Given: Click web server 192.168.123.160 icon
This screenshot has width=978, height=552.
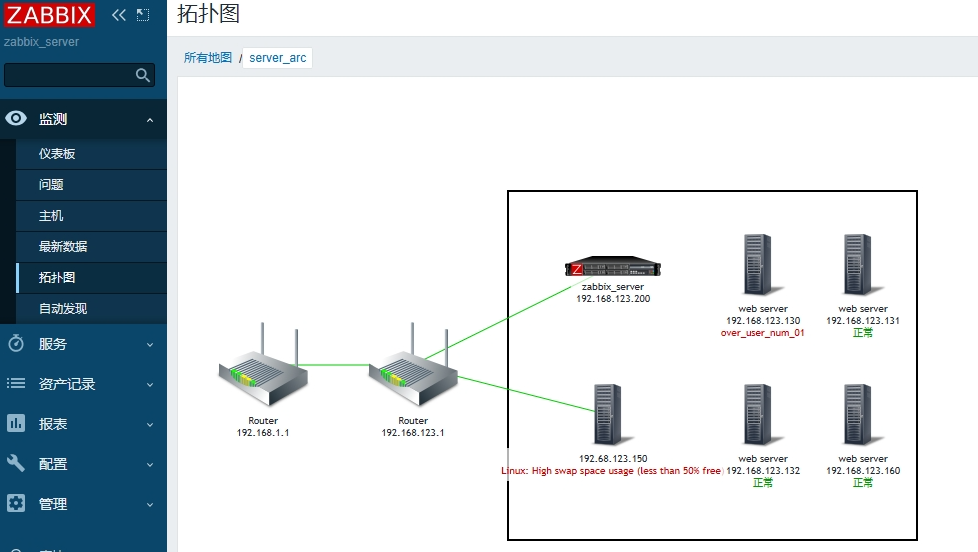Looking at the screenshot, I should pyautogui.click(x=856, y=414).
